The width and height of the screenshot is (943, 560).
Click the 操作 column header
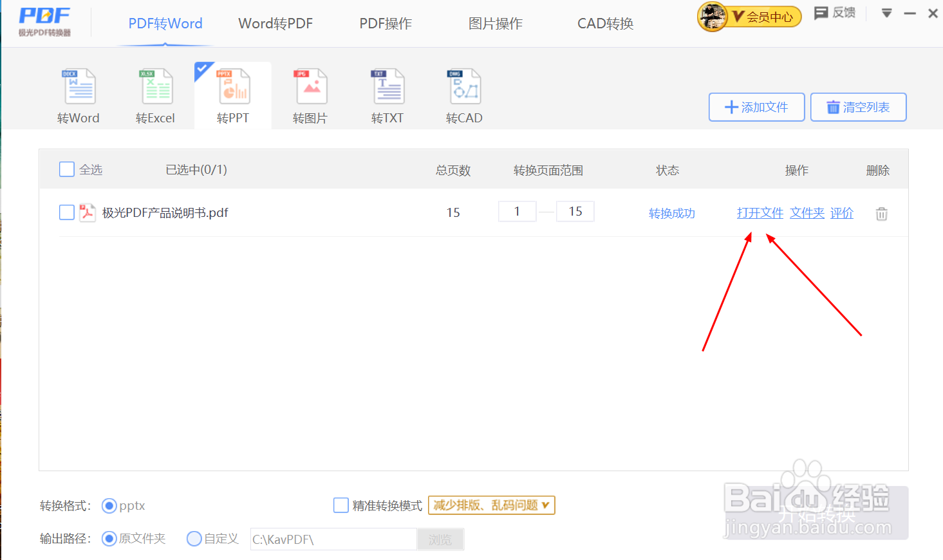pos(797,170)
